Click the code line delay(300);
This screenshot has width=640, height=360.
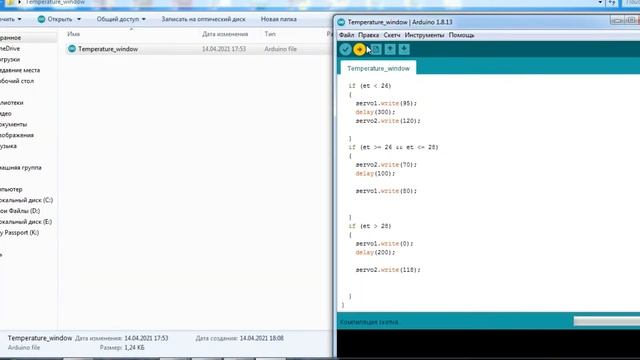pyautogui.click(x=376, y=112)
